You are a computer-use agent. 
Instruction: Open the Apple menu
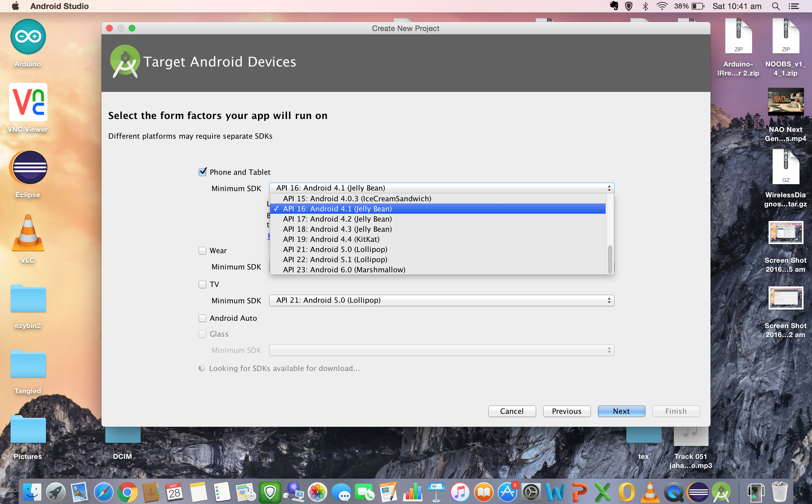coord(15,6)
